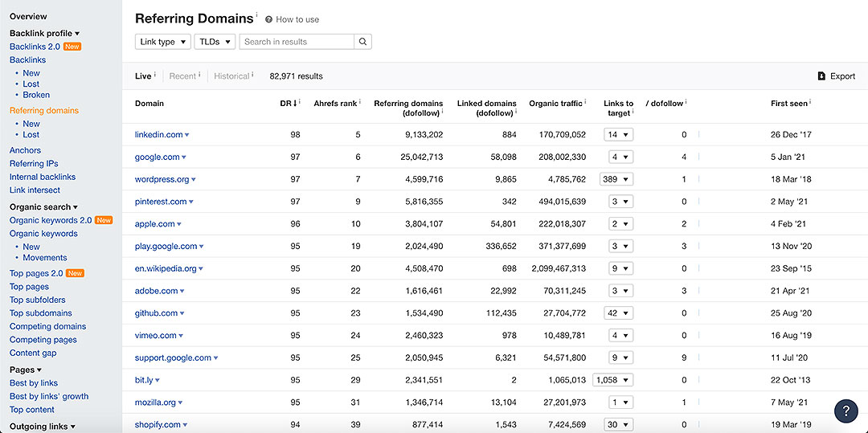This screenshot has height=433, width=868.
Task: Switch to the Historical tab
Action: 231,76
